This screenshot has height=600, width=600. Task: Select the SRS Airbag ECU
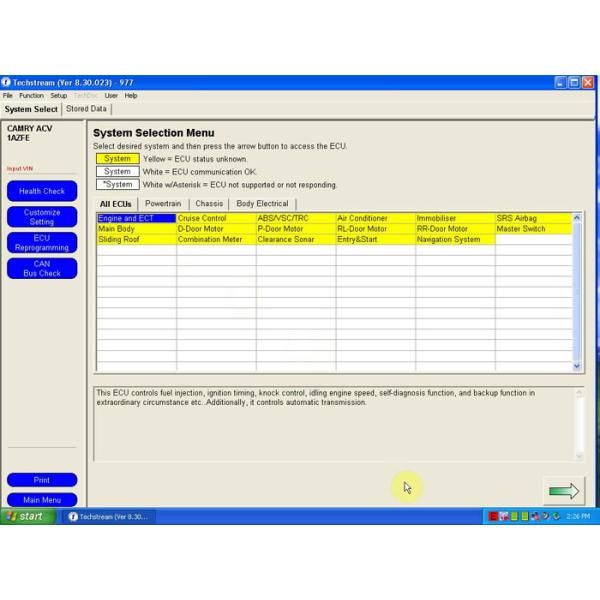tap(533, 218)
